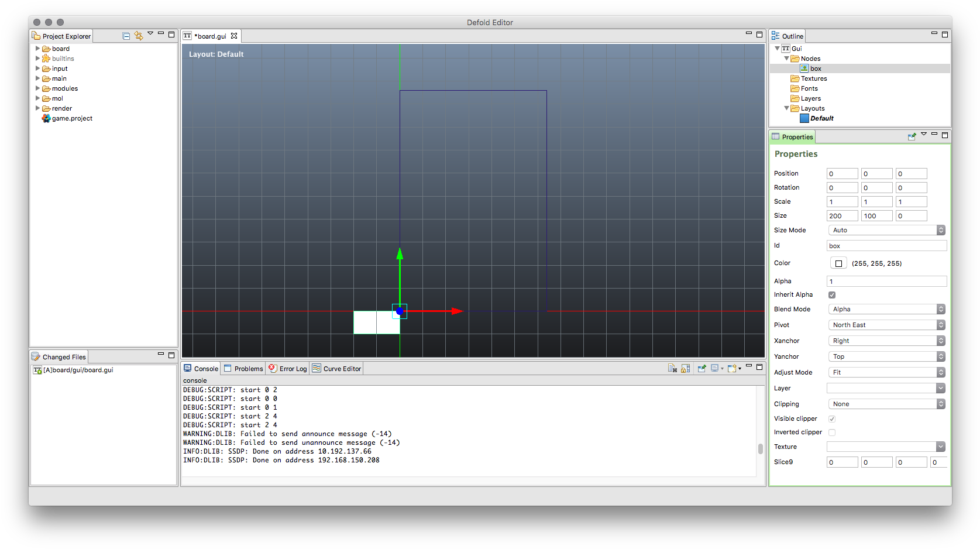Click the Id field containing box
Image resolution: width=980 pixels, height=549 pixels.
(x=886, y=246)
